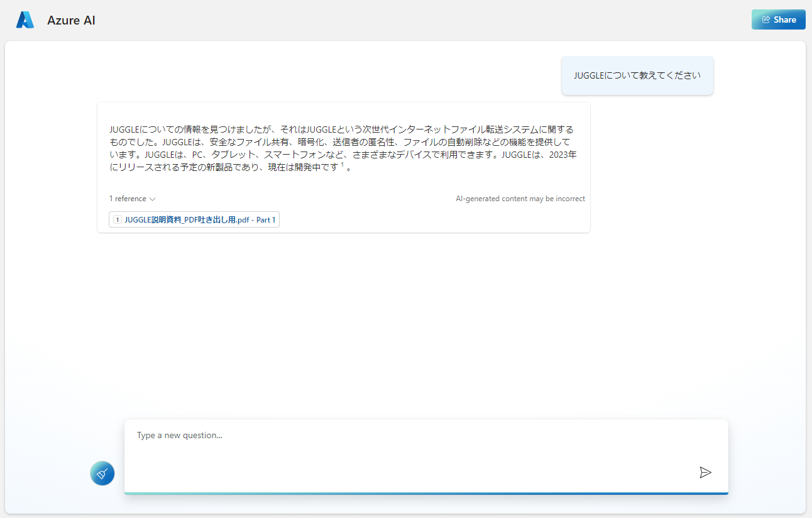The height and width of the screenshot is (518, 812).
Task: Click the "1 reference" label text
Action: click(128, 199)
